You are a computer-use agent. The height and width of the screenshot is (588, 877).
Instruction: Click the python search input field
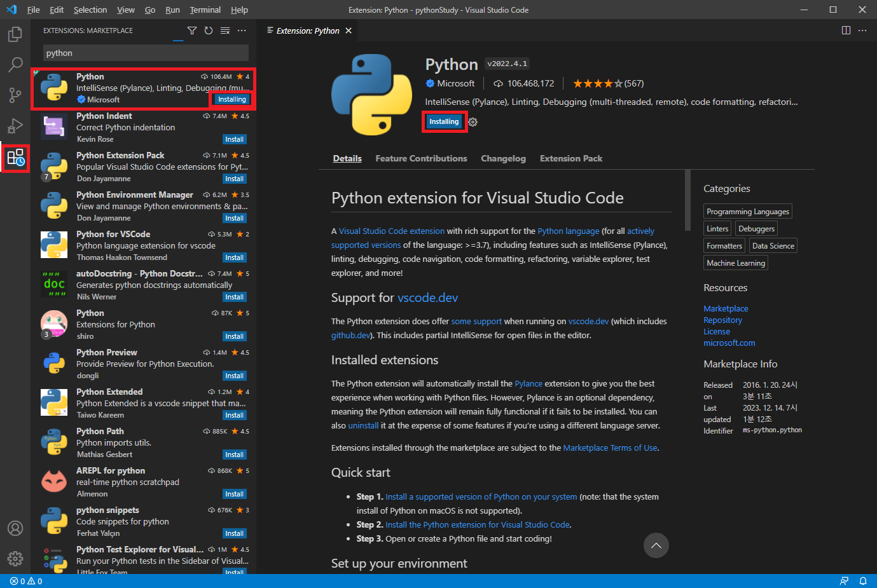pos(146,53)
